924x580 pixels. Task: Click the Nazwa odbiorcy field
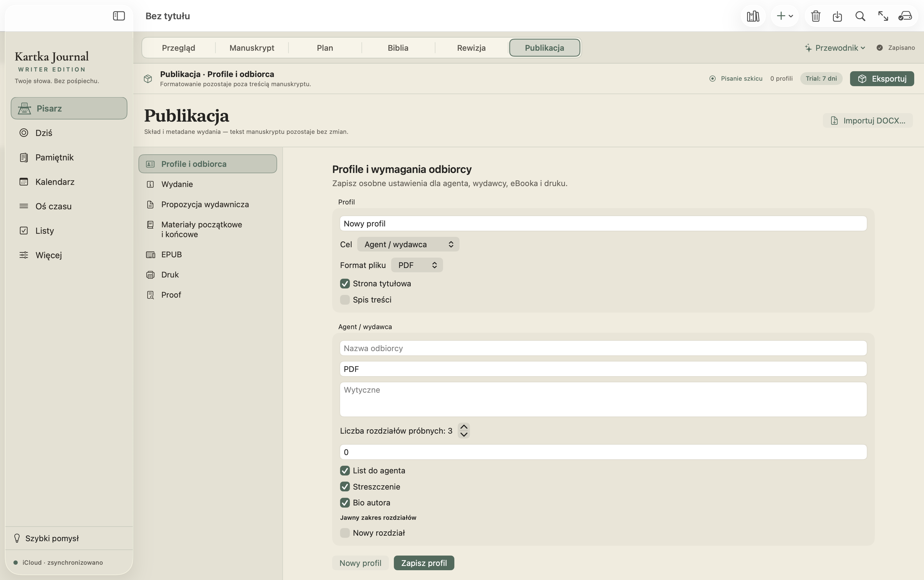tap(603, 348)
